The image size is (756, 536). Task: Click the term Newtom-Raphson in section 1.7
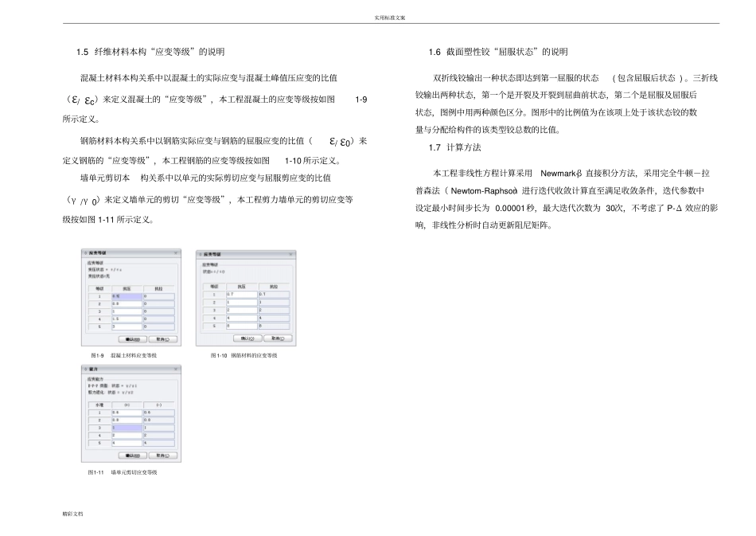tap(484, 190)
